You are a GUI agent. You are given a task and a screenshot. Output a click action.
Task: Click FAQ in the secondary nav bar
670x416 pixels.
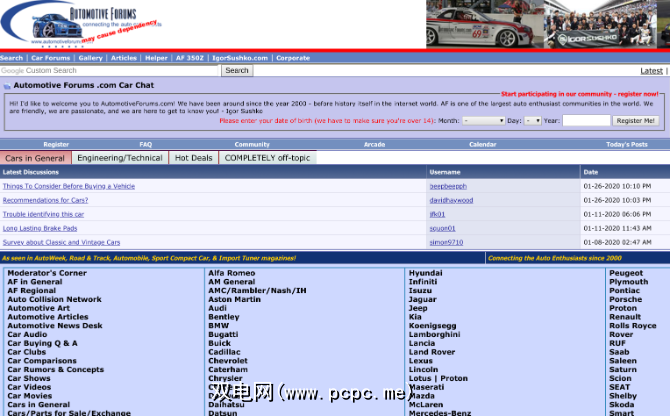click(146, 144)
